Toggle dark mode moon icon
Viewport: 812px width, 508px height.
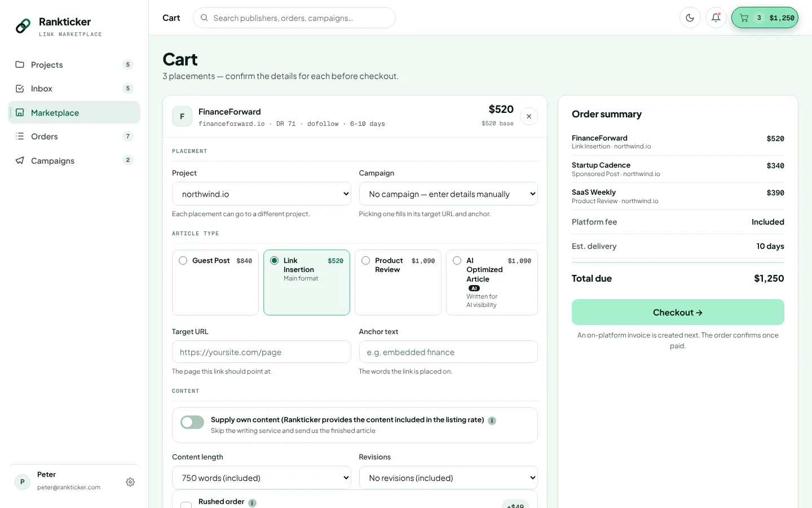[690, 17]
